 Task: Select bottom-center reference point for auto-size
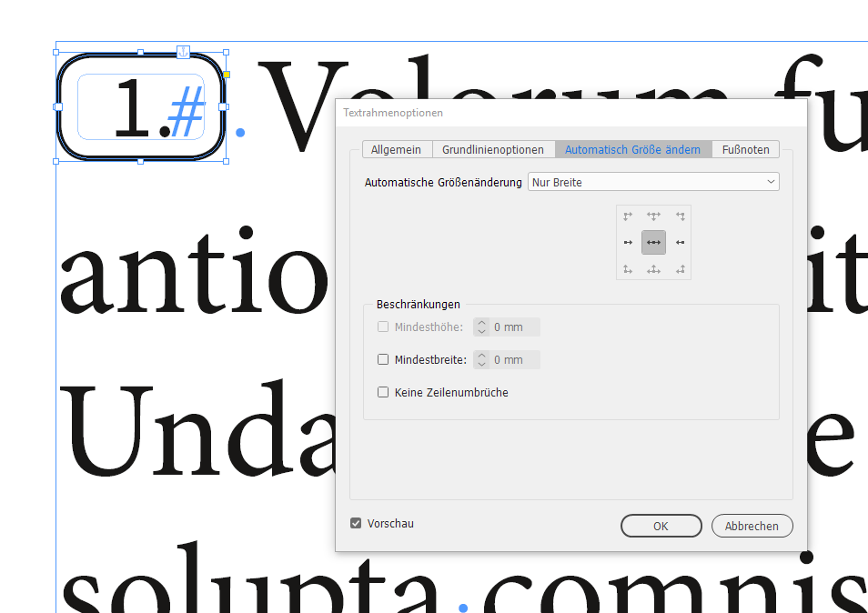(x=654, y=269)
